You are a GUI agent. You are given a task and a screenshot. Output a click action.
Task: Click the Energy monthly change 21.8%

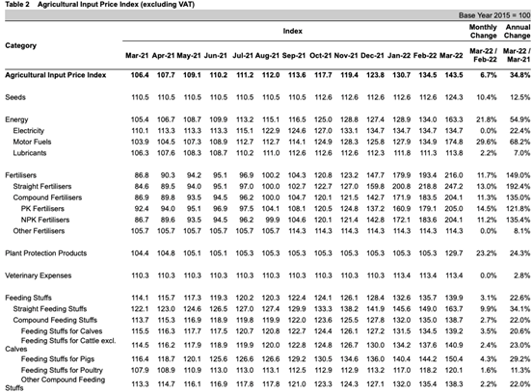click(x=487, y=119)
